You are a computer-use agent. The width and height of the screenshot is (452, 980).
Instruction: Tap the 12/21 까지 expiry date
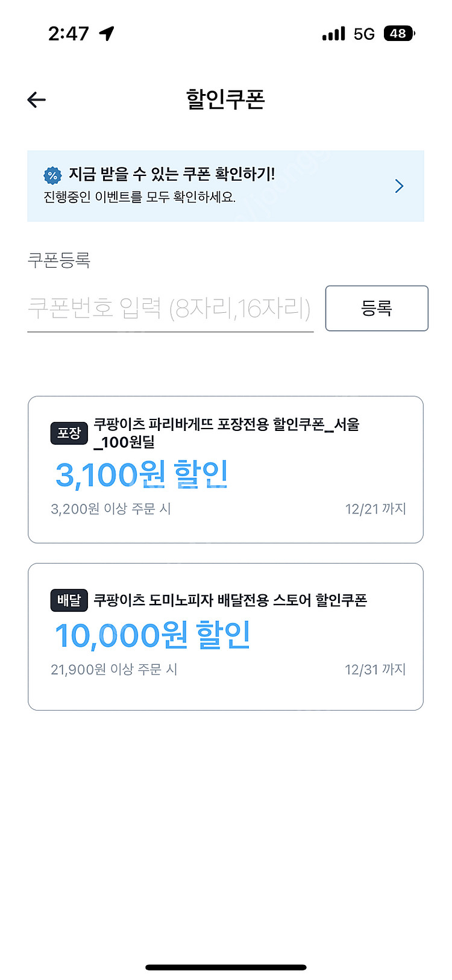pos(375,509)
